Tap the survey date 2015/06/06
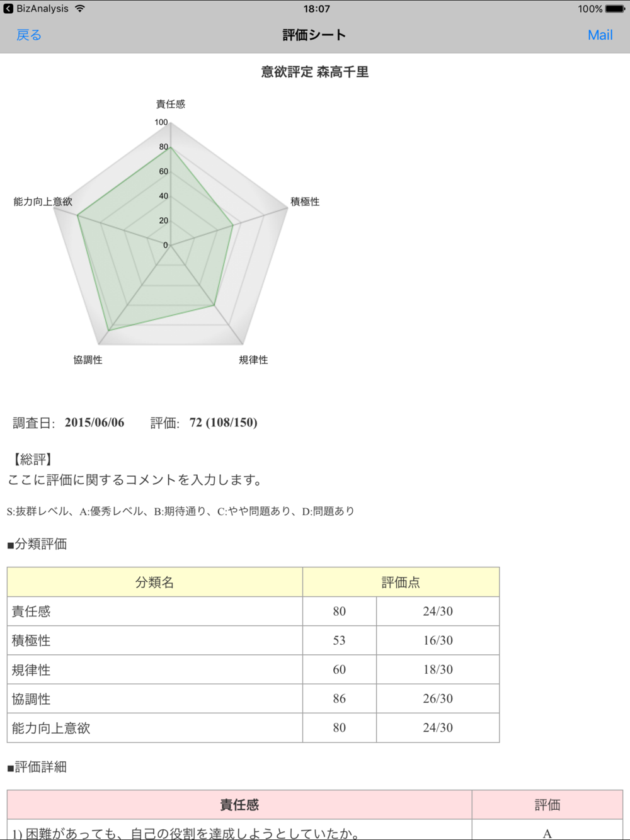The height and width of the screenshot is (840, 630). 94,423
